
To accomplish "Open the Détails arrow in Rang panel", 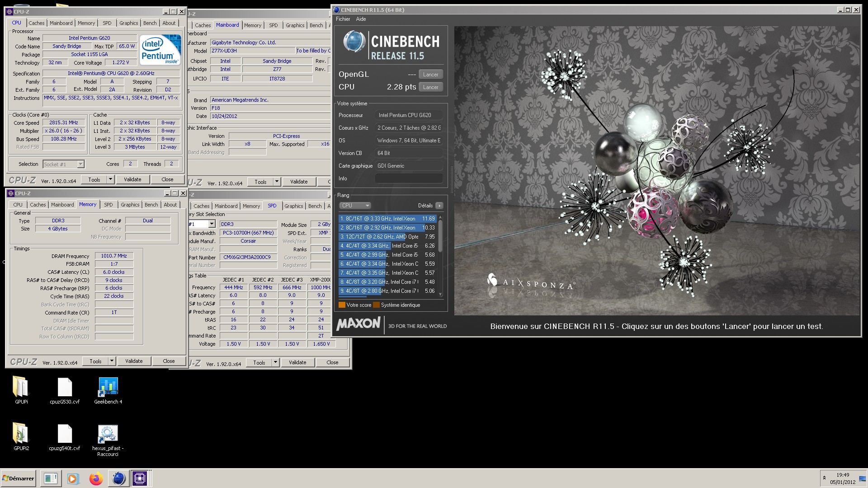I will click(439, 206).
